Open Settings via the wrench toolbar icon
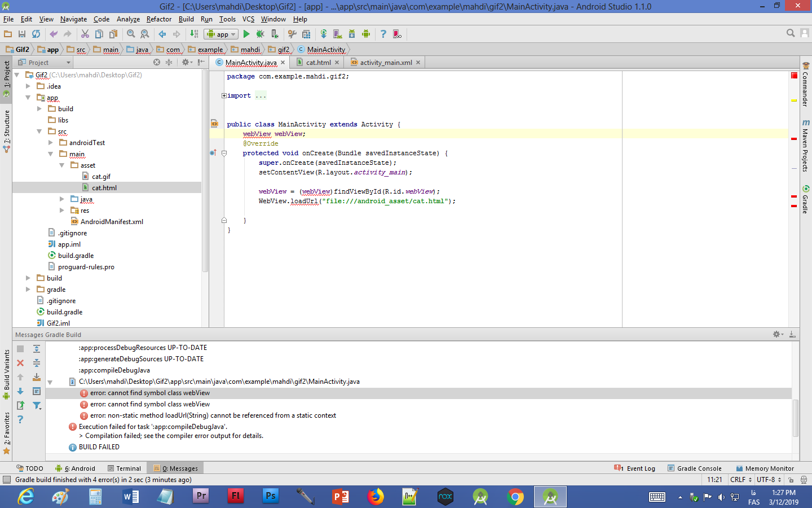 (x=292, y=34)
